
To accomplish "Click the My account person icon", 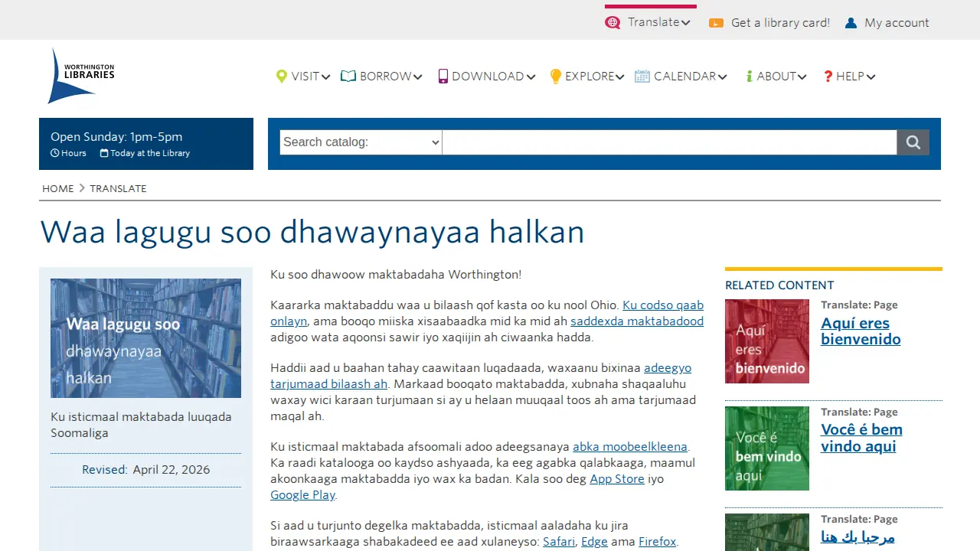I will tap(851, 23).
